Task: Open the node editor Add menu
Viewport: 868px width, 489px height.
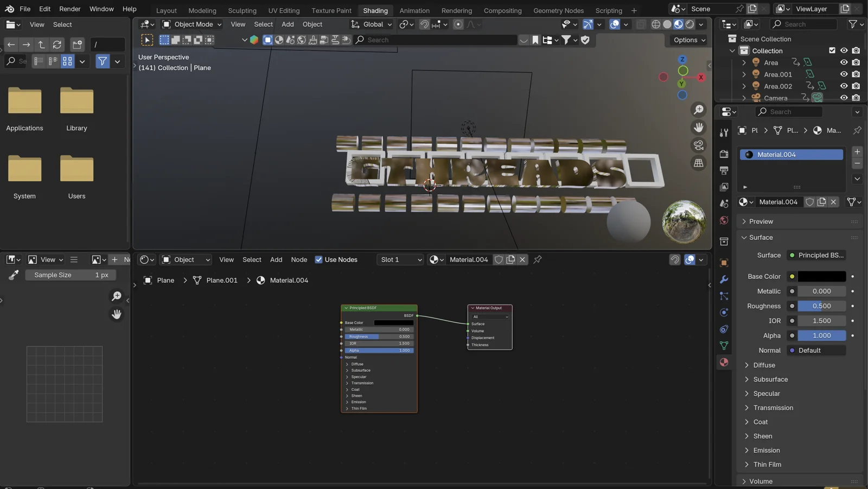Action: pos(276,259)
